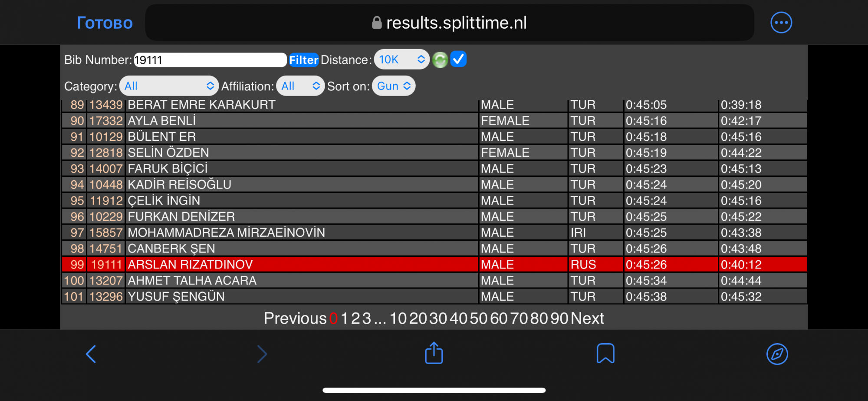The height and width of the screenshot is (401, 868).
Task: Click Next in the pagination
Action: [587, 318]
